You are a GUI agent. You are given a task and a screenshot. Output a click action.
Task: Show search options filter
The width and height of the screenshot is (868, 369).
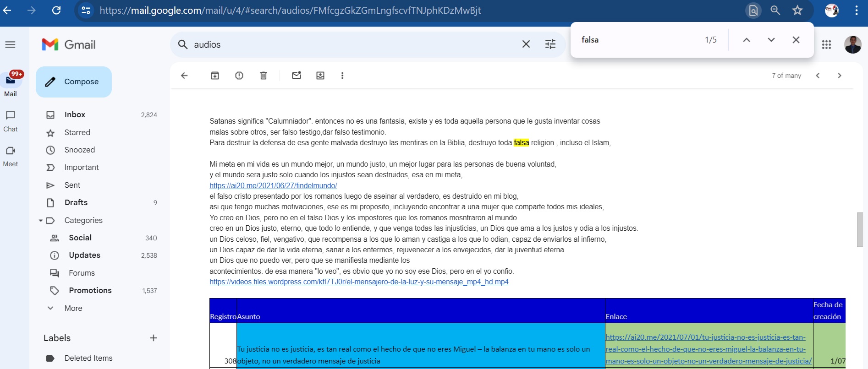coord(550,44)
